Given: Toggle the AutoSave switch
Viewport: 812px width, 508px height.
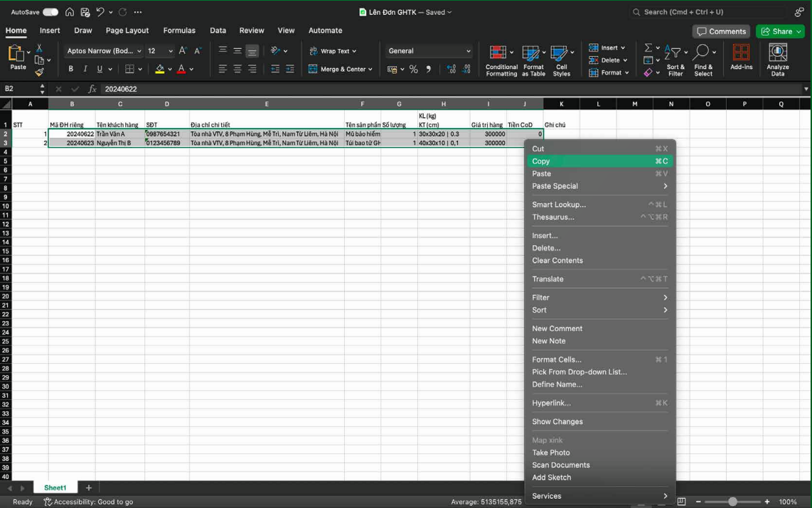Looking at the screenshot, I should 50,12.
